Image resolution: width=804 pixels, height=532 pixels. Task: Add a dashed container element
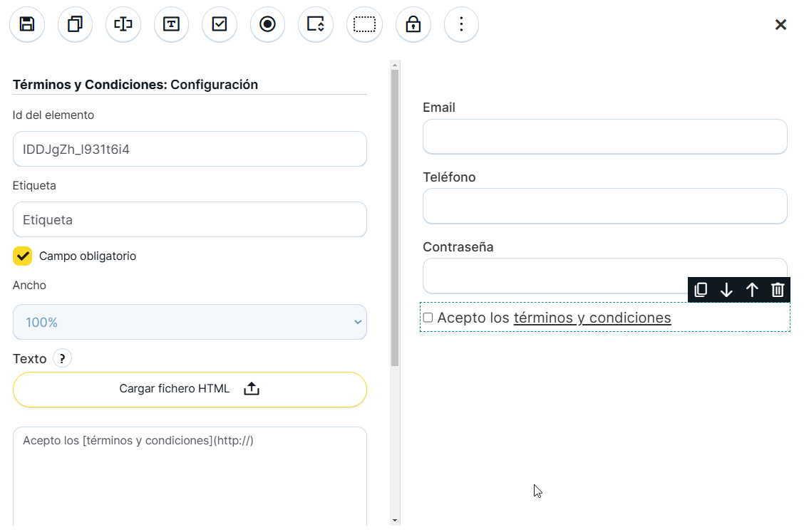click(364, 24)
